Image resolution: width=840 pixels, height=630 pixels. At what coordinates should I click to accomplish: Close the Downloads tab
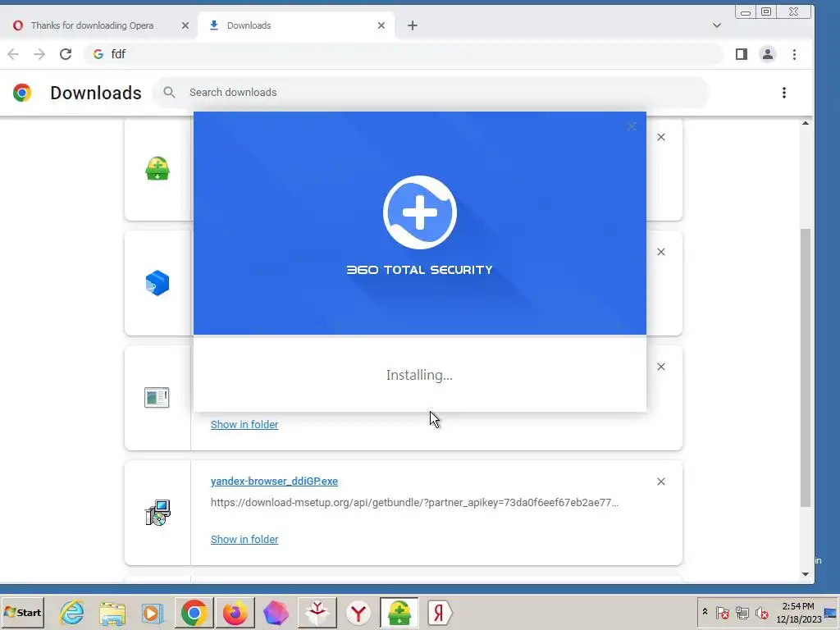click(x=381, y=25)
